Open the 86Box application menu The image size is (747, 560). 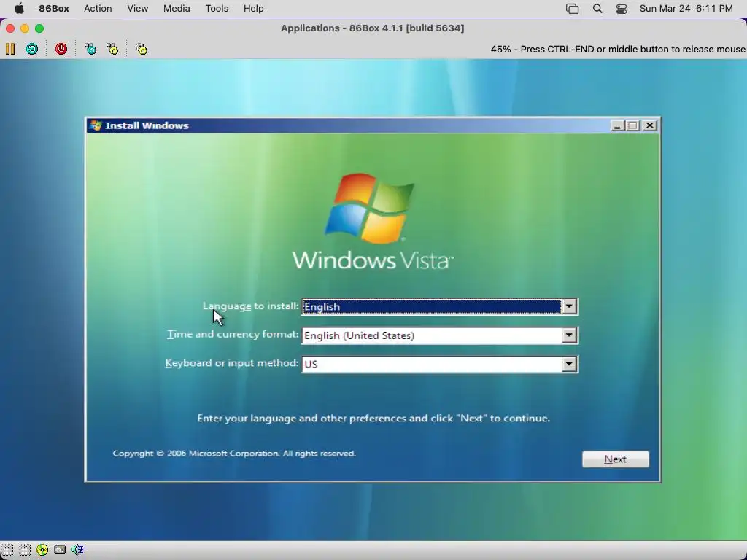[x=54, y=9]
